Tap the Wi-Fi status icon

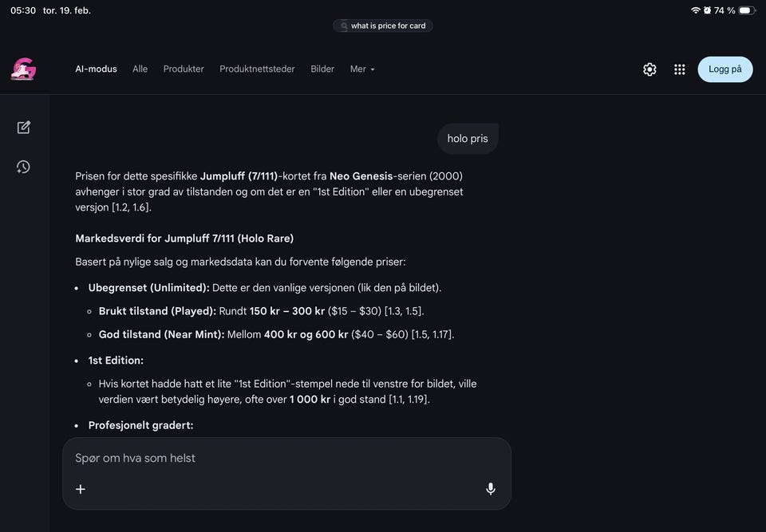(x=696, y=10)
